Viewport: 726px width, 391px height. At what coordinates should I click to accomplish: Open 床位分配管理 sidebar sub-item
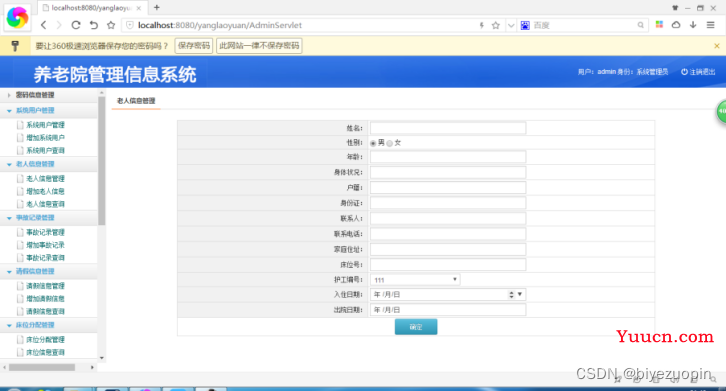click(45, 340)
